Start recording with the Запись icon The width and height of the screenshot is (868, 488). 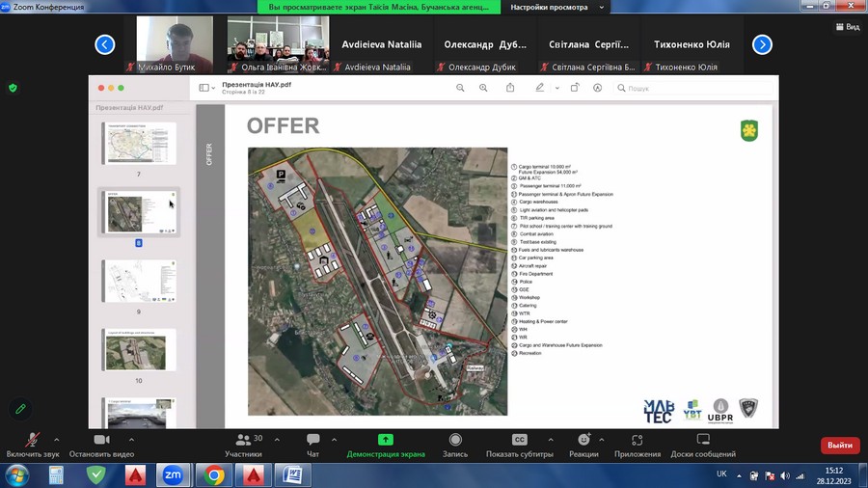coord(455,440)
